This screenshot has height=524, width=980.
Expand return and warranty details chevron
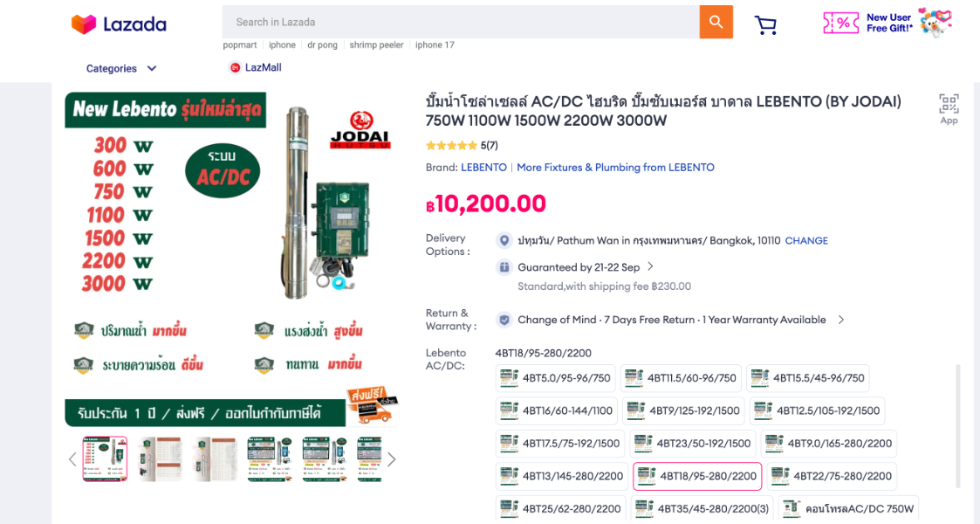[841, 320]
